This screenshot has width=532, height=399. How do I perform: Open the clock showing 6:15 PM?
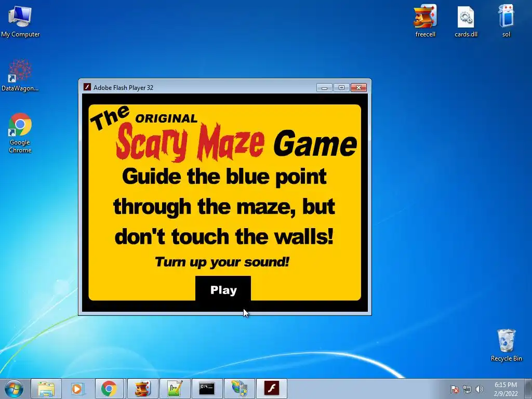[x=506, y=389]
